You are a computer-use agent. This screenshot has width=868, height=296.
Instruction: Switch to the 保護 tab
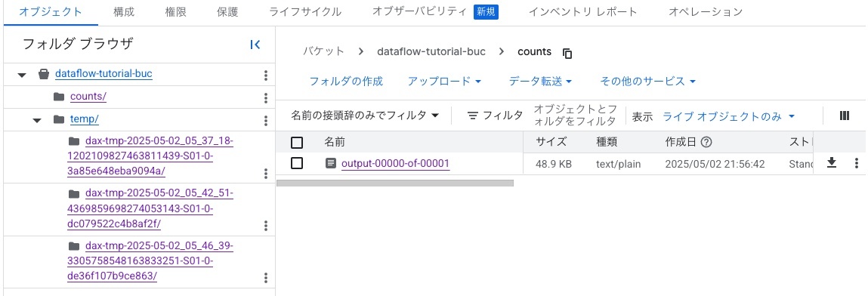[227, 11]
